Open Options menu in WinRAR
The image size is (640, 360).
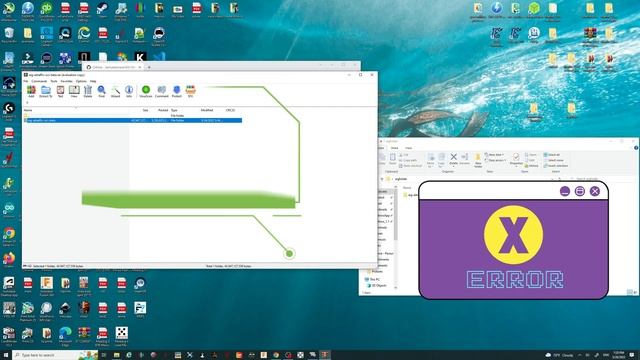(81, 81)
